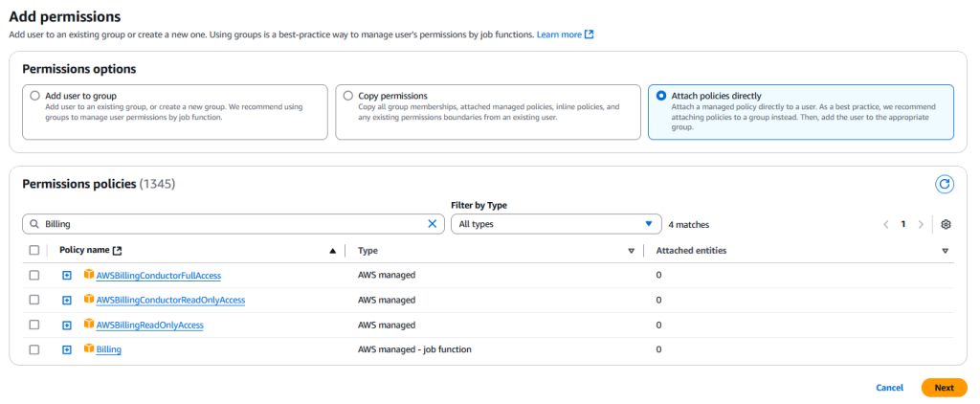Go to next page of policies
Viewport: 980px width, 404px height.
coord(921,225)
